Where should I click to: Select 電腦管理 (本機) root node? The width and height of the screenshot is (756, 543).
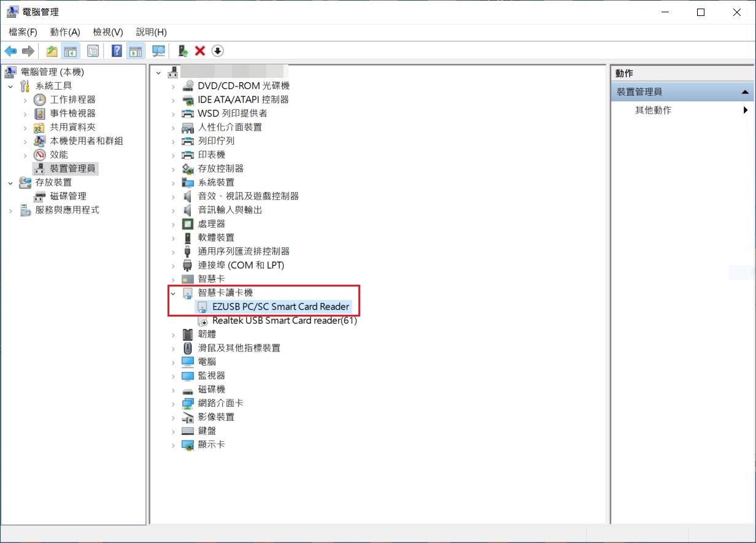click(x=52, y=72)
